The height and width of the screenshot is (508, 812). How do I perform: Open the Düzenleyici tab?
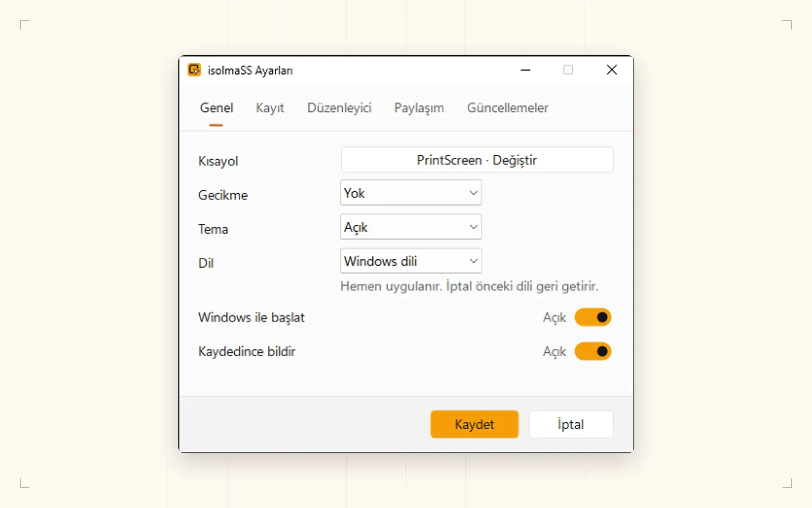coord(339,108)
